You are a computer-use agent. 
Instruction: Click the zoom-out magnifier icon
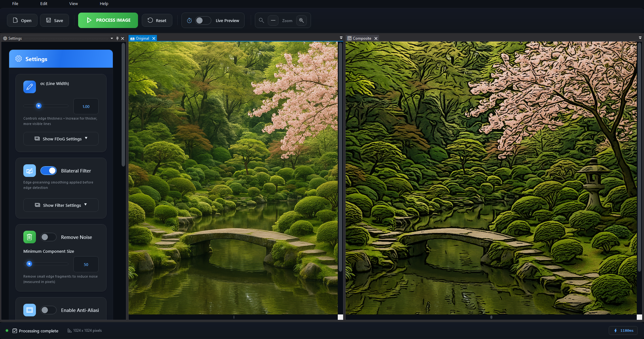(x=261, y=20)
